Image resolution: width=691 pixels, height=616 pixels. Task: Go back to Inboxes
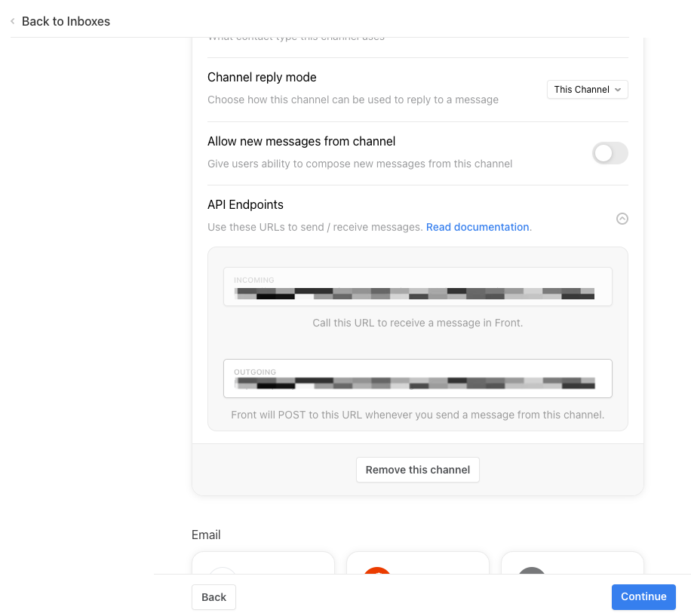(66, 21)
